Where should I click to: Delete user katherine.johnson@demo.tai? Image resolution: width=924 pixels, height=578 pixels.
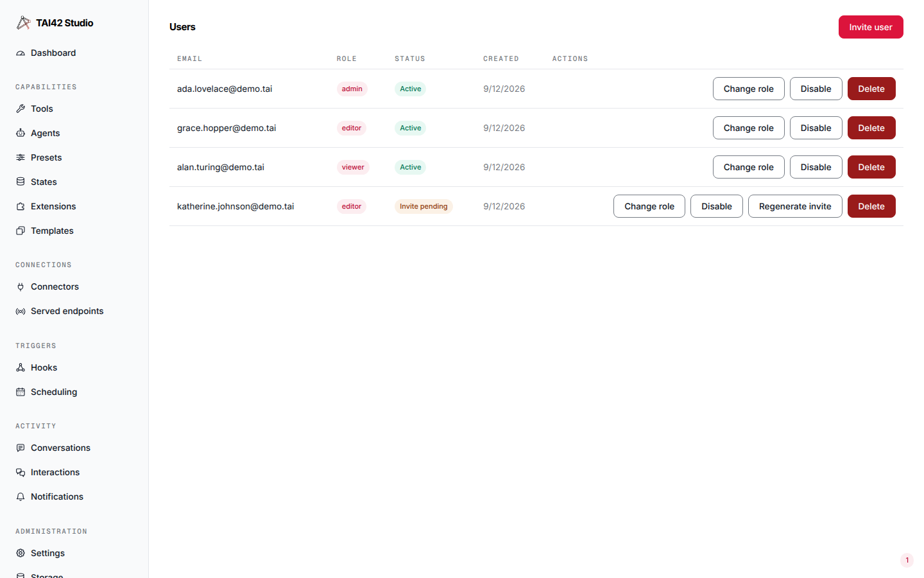coord(871,206)
